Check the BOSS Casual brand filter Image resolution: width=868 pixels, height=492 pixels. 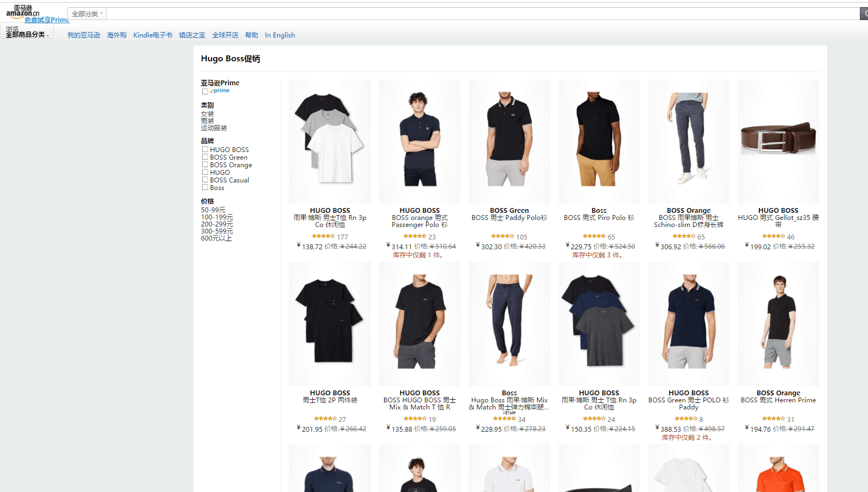point(205,180)
